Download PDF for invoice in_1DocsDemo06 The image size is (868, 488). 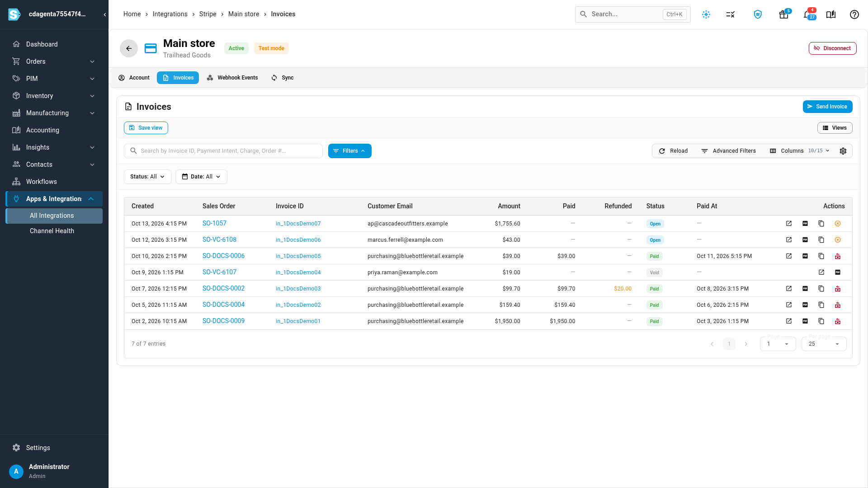tap(805, 240)
